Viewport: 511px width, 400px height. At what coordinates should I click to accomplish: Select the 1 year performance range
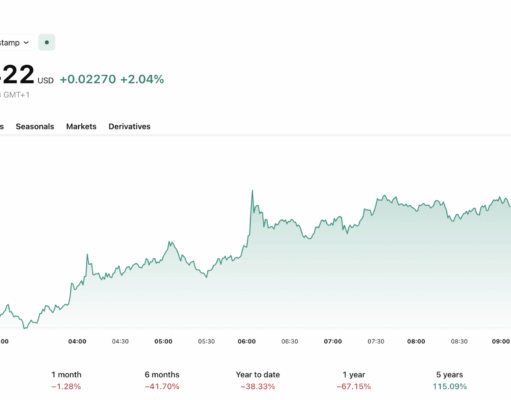point(354,380)
